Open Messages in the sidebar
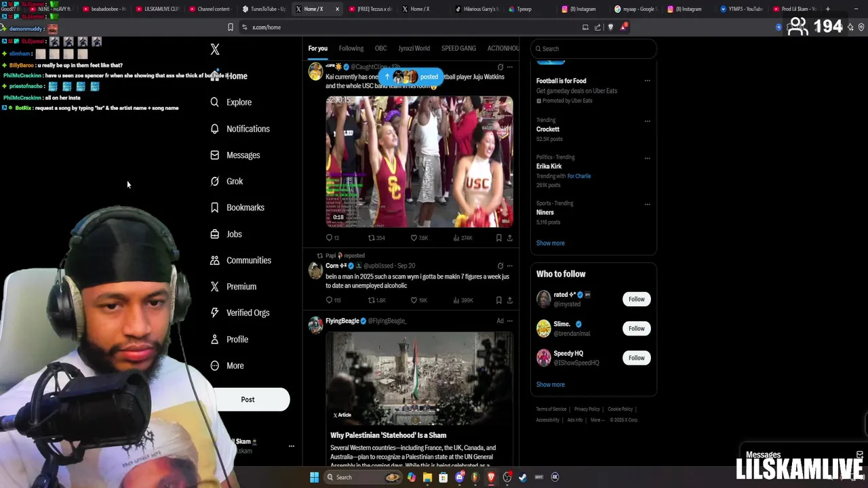 tap(235, 155)
